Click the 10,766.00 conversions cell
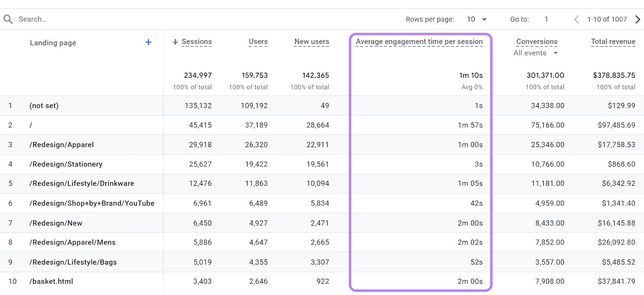Screen dimensions: 644x295 [548, 164]
